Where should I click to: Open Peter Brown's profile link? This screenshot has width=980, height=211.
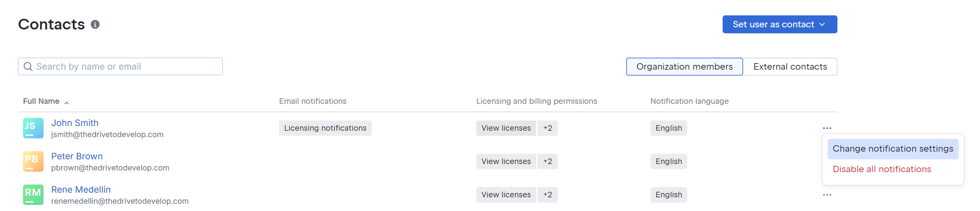[x=77, y=156]
